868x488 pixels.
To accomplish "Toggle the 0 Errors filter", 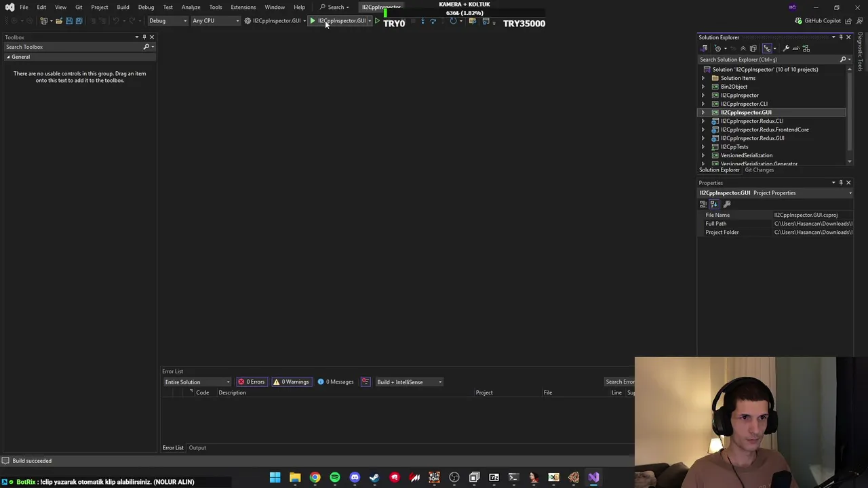I will pyautogui.click(x=251, y=382).
